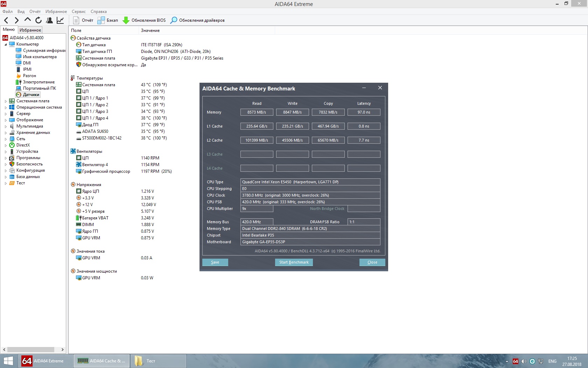Minimize the Cache & Memory Benchmark dialog
The image size is (588, 368).
[364, 88]
